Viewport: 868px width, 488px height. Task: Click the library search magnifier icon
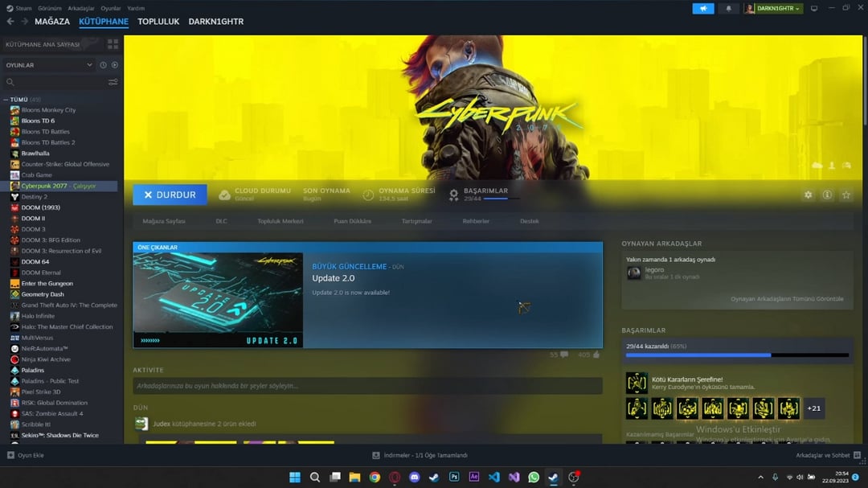[10, 82]
